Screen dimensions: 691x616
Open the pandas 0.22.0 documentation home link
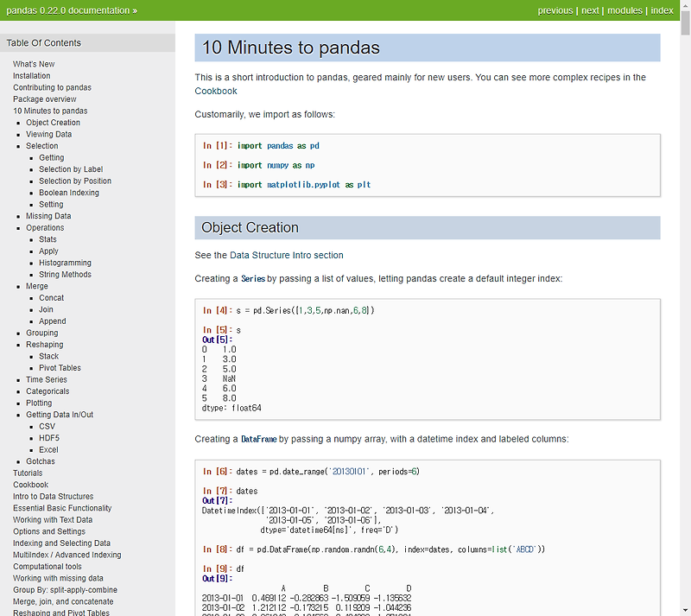click(68, 10)
